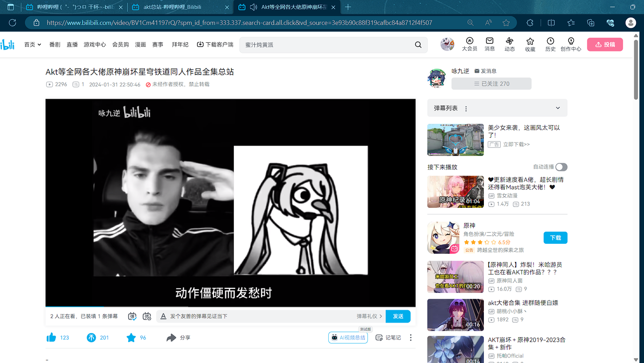Screen dimensions: 644x363
Task: Open the AI视频总结 summary button
Action: point(348,338)
